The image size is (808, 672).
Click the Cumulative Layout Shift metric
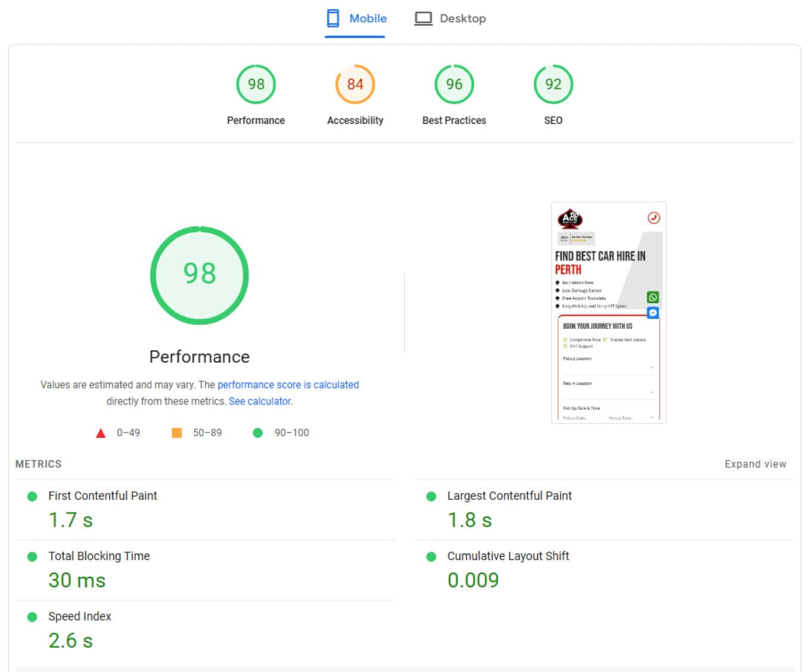pyautogui.click(x=508, y=556)
